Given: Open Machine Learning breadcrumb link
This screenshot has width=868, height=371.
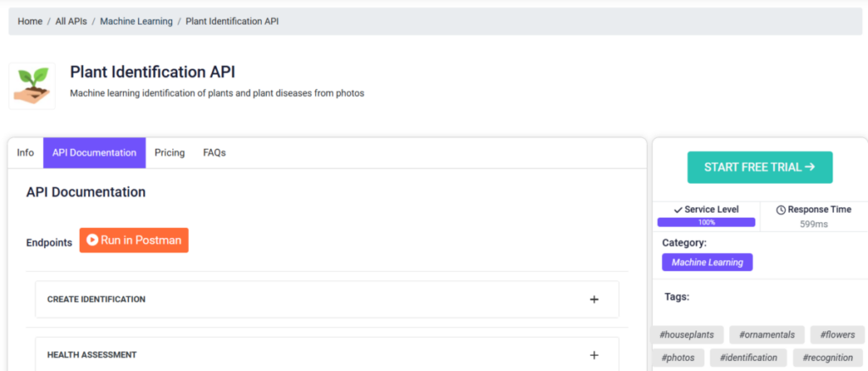Looking at the screenshot, I should pyautogui.click(x=136, y=21).
